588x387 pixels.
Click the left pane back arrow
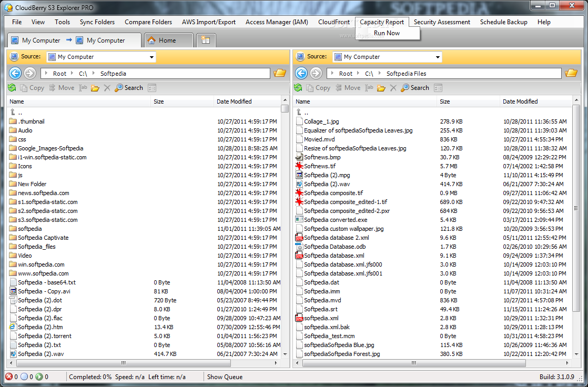tap(15, 73)
